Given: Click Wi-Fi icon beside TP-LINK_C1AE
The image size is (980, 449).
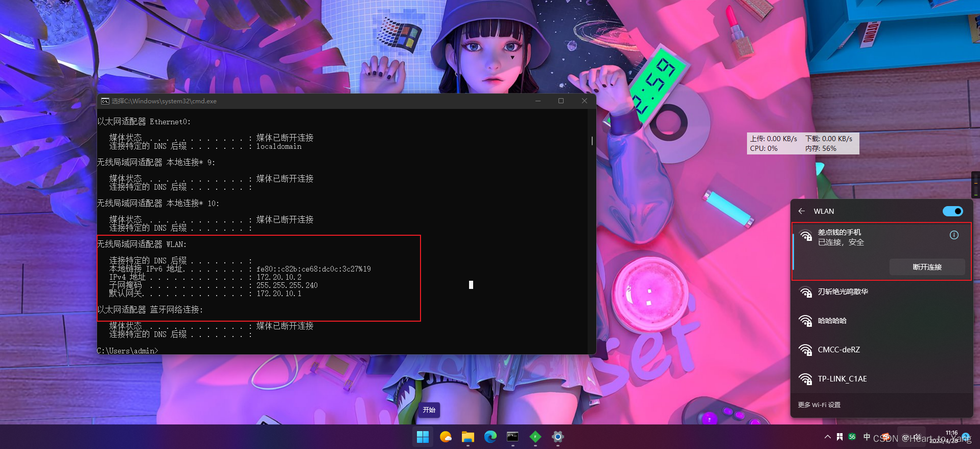Looking at the screenshot, I should (x=806, y=379).
